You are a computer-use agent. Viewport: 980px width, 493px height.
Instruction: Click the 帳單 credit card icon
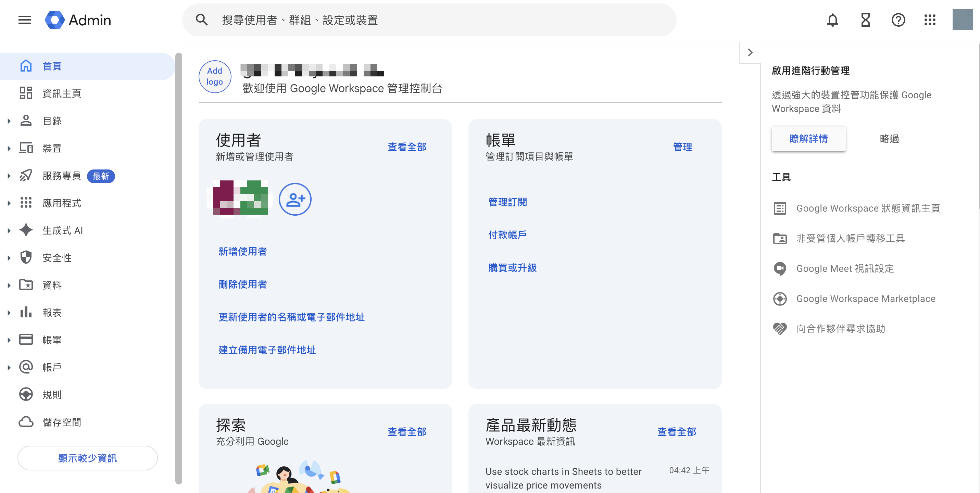coord(26,340)
